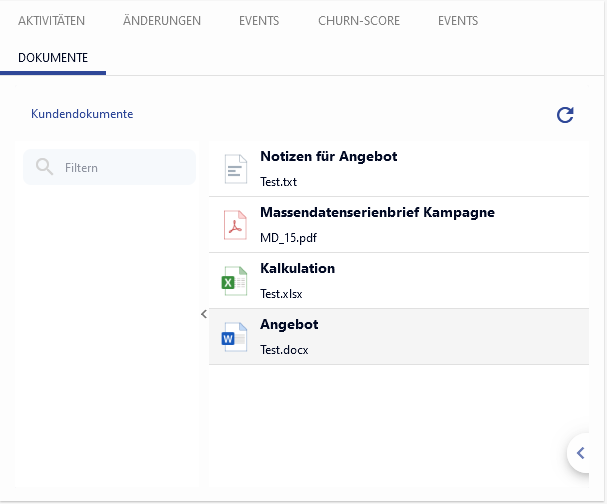Expand the round side panel chevron button
This screenshot has height=504, width=607.
pyautogui.click(x=581, y=453)
